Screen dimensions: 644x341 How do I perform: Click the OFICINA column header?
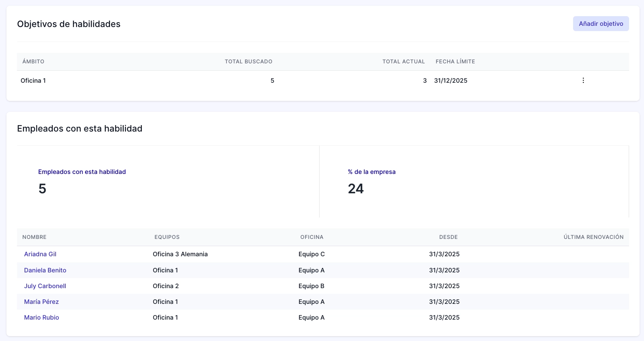(x=312, y=237)
